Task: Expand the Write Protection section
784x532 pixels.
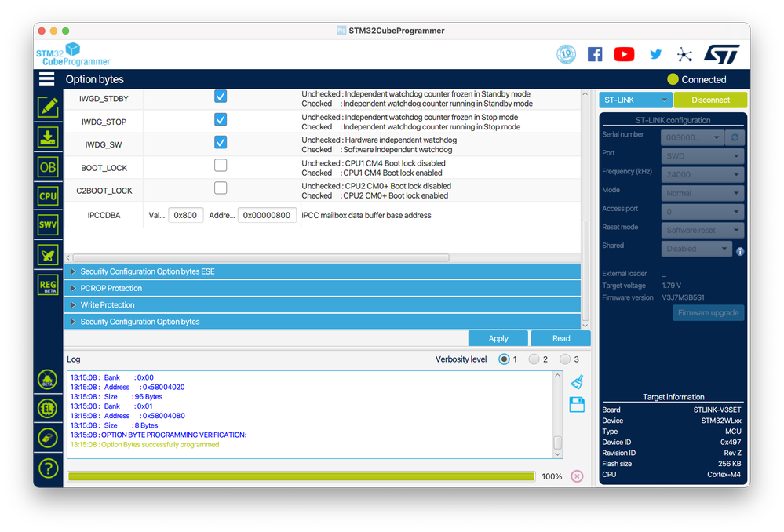Action: [323, 305]
